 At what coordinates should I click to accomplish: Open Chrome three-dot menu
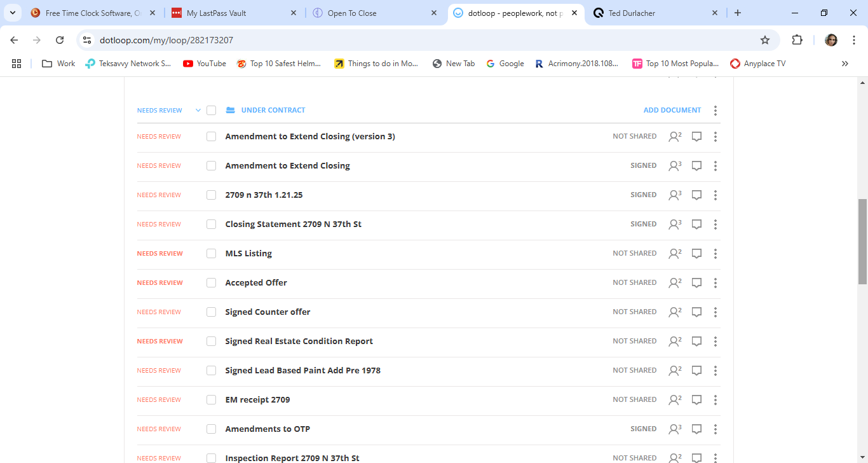pos(854,40)
